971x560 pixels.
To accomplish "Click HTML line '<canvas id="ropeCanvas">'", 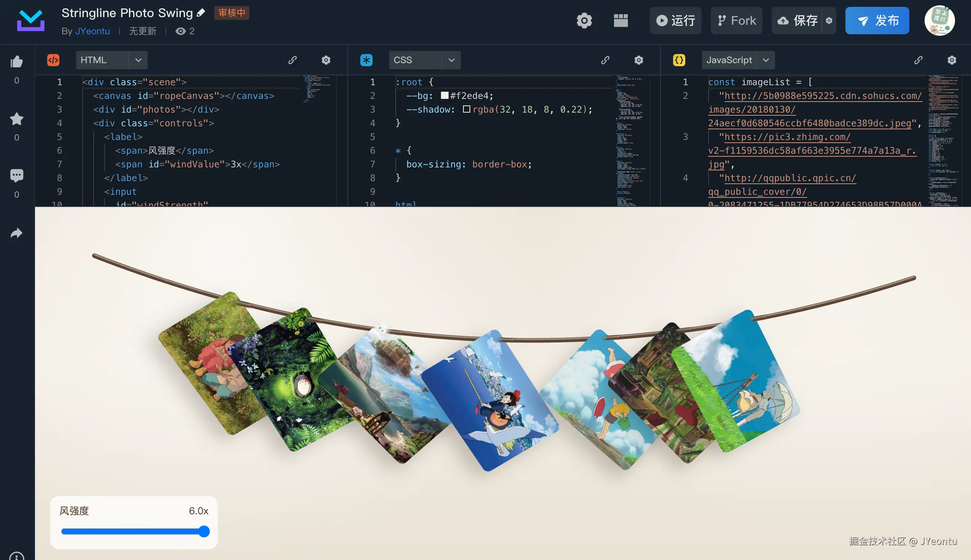I will pos(184,95).
